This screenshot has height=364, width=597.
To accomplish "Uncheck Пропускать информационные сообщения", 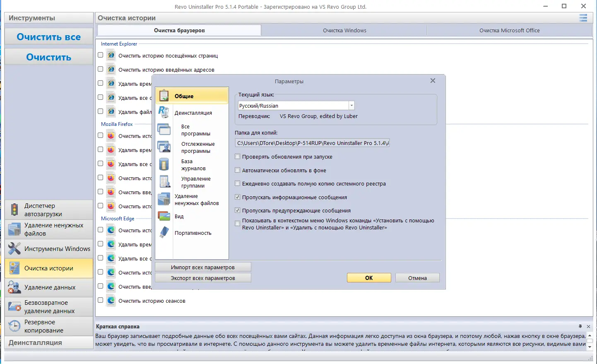I will pos(238,197).
